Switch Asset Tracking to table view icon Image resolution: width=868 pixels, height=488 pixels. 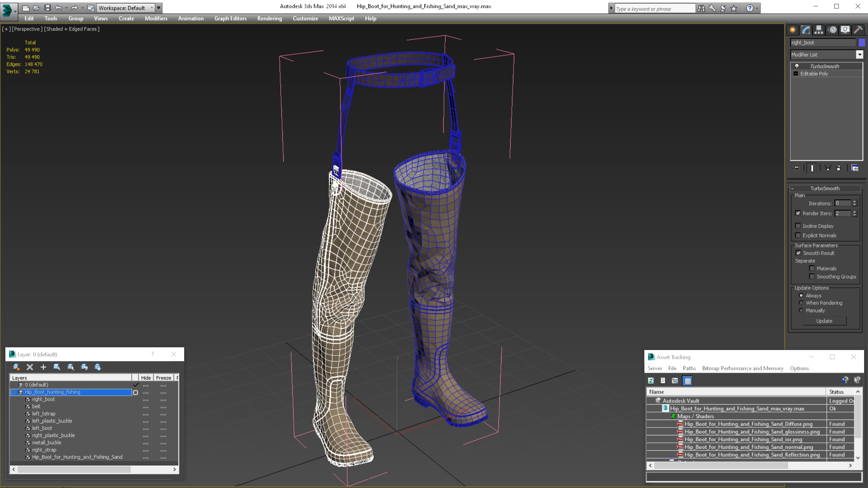[687, 380]
